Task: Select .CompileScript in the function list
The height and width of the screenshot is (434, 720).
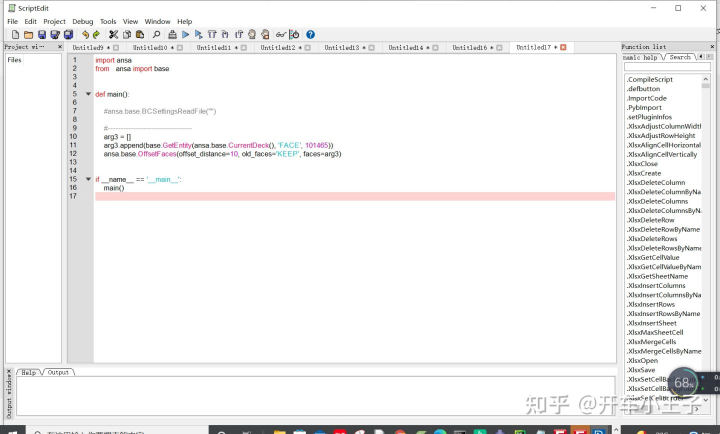Action: (649, 79)
